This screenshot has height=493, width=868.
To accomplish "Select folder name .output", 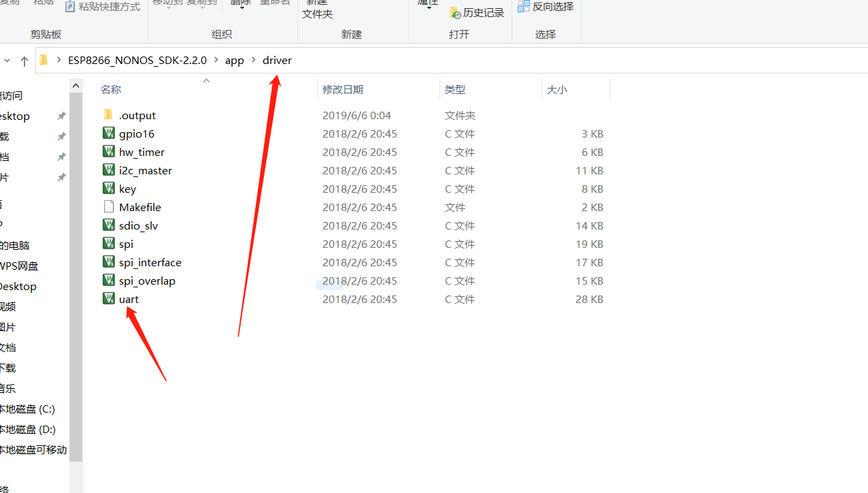I will [x=137, y=115].
